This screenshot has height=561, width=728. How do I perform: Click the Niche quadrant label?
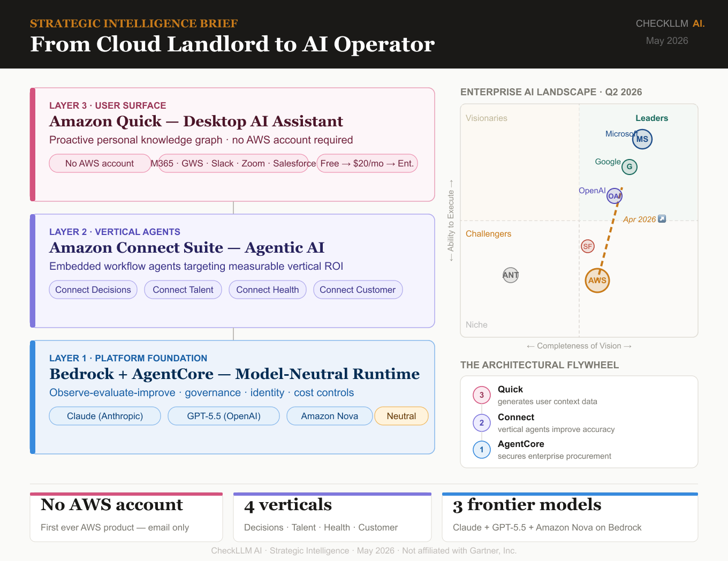(476, 325)
